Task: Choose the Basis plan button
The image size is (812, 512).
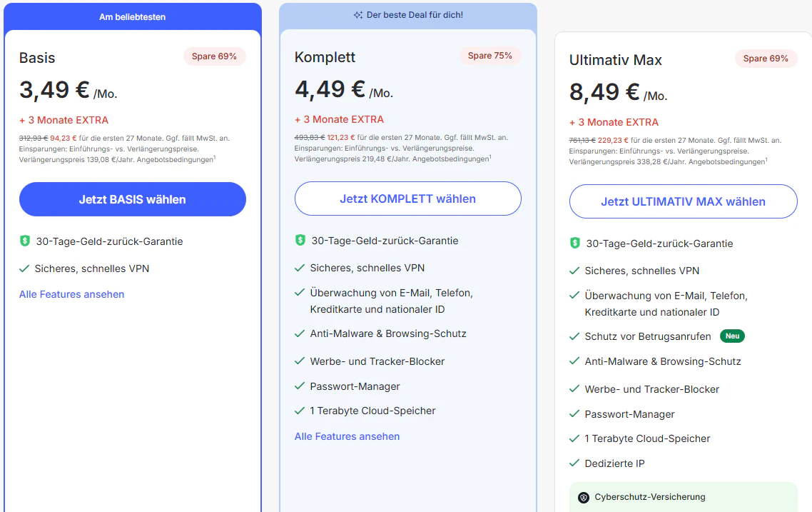Action: (133, 199)
